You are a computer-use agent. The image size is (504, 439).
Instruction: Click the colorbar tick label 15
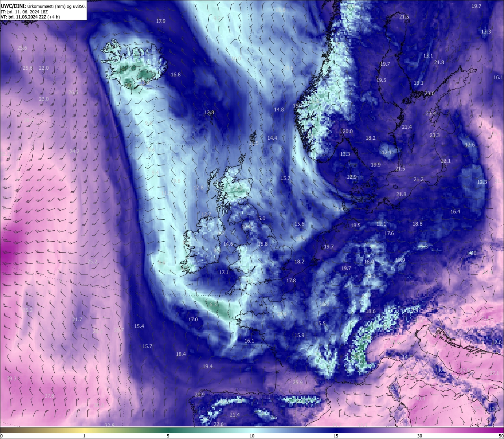click(336, 436)
